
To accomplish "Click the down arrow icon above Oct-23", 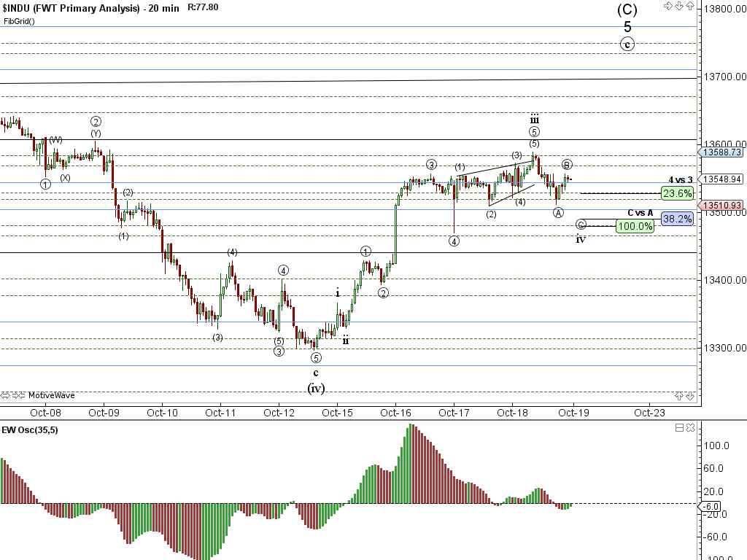I will point(690,395).
